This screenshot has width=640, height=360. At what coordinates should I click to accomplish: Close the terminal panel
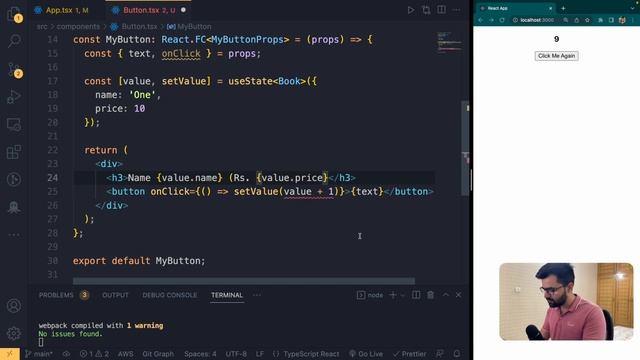458,295
